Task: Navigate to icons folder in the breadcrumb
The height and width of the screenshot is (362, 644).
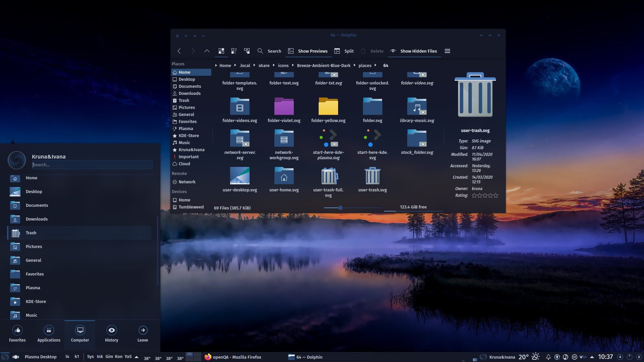Action: (x=283, y=65)
